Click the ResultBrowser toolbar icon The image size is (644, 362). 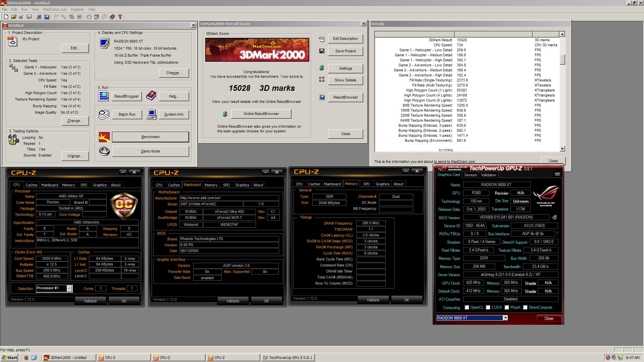pyautogui.click(x=47, y=17)
